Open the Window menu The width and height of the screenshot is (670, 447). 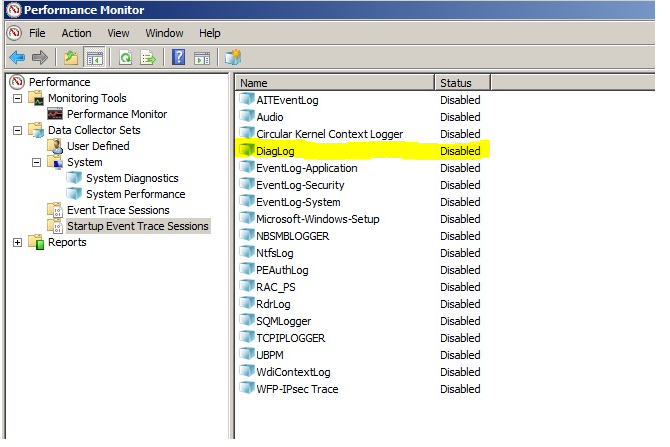[165, 33]
